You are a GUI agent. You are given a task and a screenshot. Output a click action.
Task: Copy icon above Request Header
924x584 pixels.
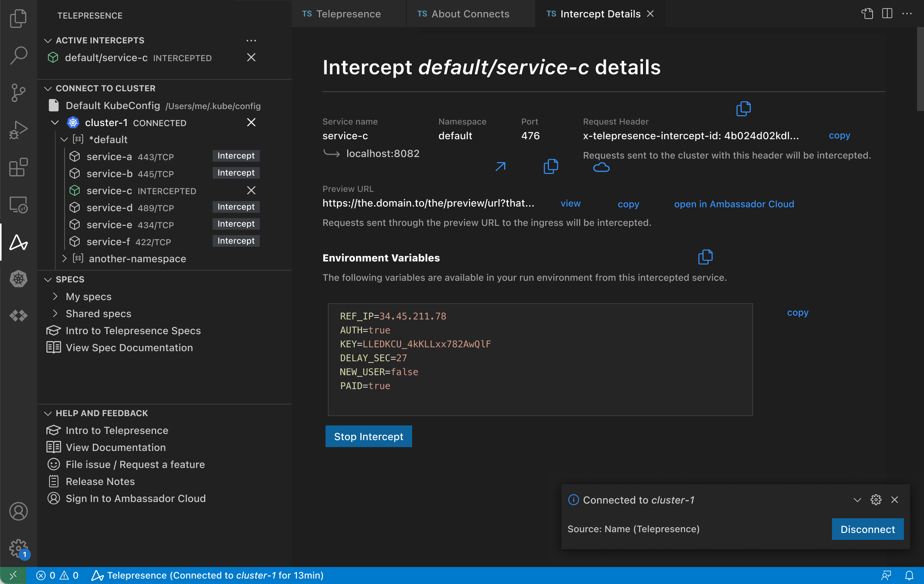click(743, 109)
